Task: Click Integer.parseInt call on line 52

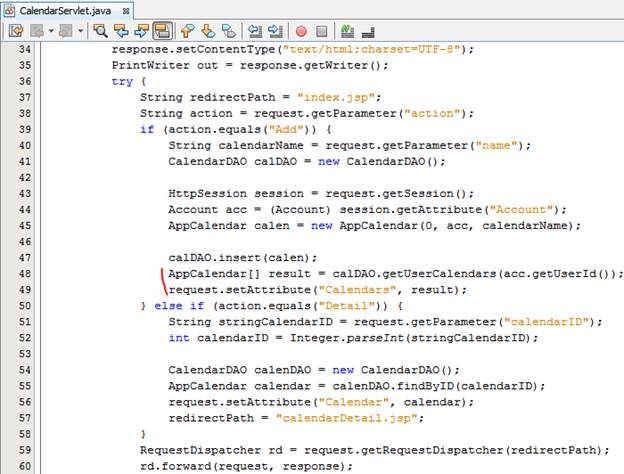Action: tap(413, 338)
